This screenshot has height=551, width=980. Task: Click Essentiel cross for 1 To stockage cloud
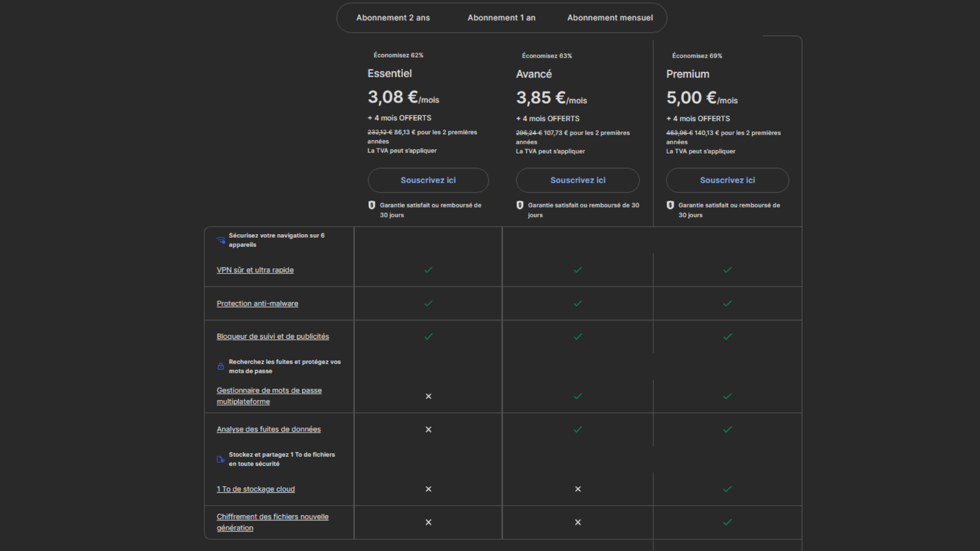click(428, 489)
